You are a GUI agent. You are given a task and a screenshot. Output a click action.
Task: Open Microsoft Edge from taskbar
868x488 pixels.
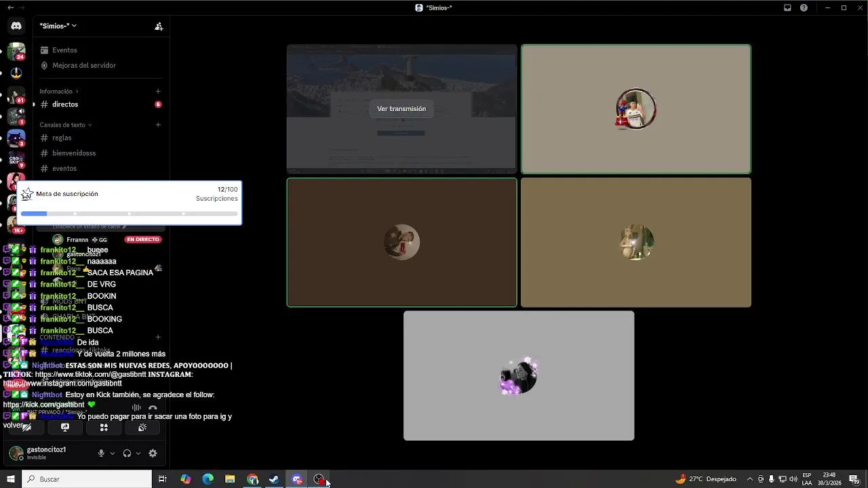click(208, 479)
